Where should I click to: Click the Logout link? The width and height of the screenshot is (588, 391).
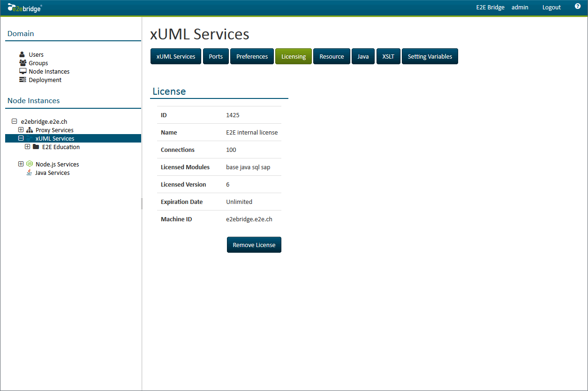click(x=551, y=8)
